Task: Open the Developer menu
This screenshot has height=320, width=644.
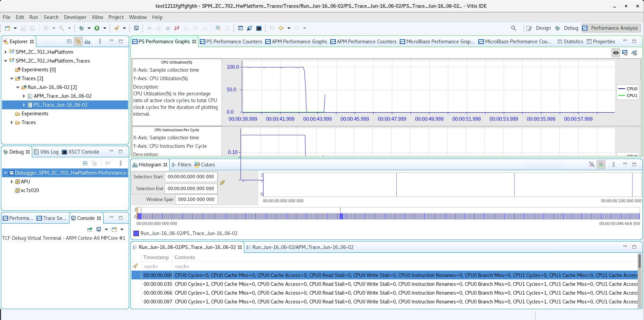Action: click(x=75, y=17)
